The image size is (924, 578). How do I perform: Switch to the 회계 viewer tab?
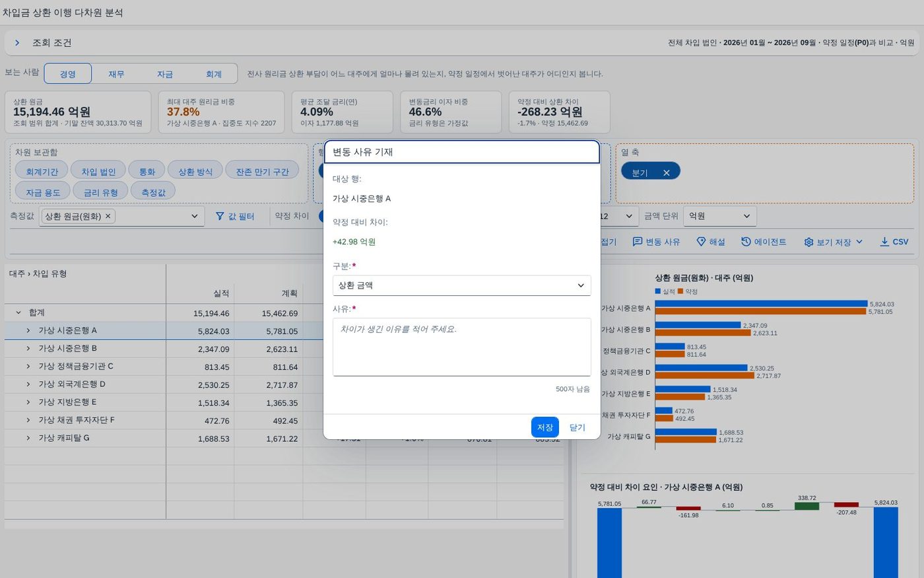tap(214, 74)
